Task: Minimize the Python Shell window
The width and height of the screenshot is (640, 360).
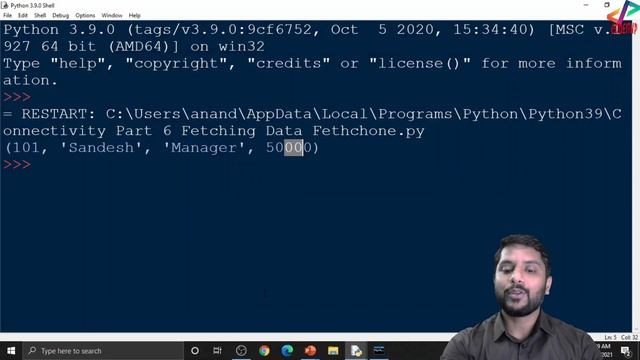Action: pyautogui.click(x=586, y=5)
